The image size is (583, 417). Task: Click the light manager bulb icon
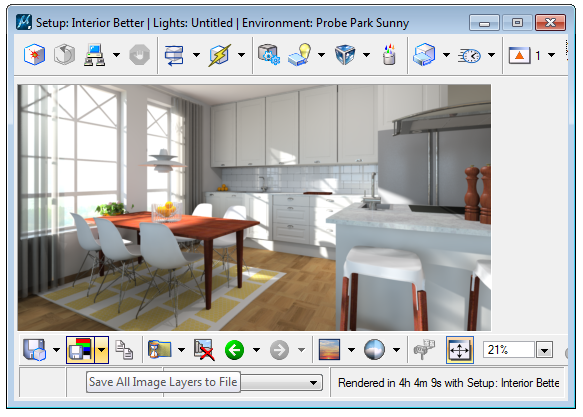[299, 55]
